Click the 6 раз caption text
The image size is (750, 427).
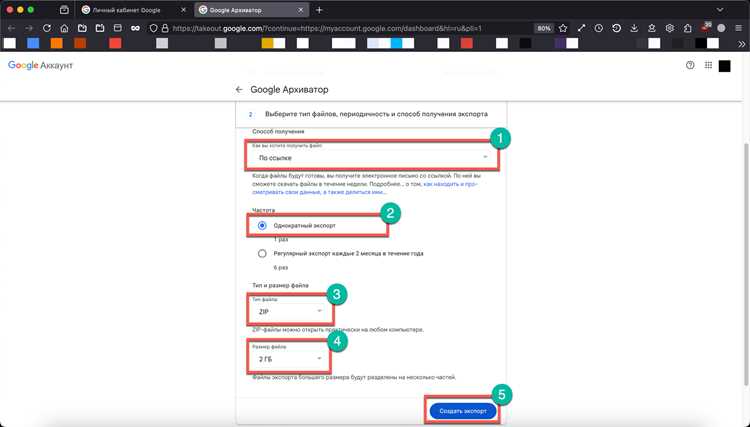(x=281, y=268)
